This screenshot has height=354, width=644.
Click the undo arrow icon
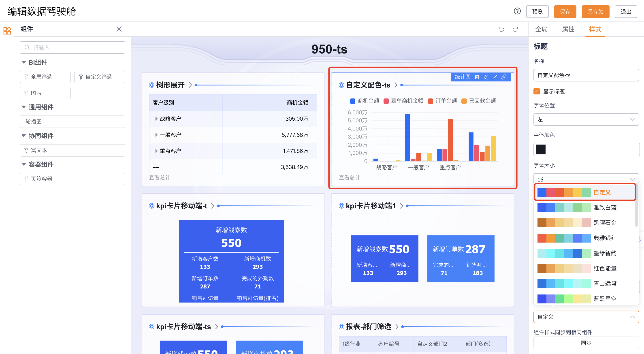point(501,29)
